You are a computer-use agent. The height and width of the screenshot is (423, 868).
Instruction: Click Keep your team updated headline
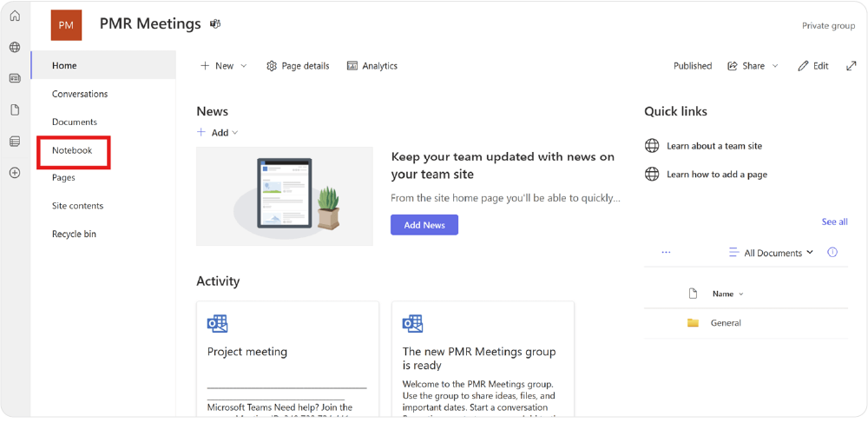click(x=503, y=166)
